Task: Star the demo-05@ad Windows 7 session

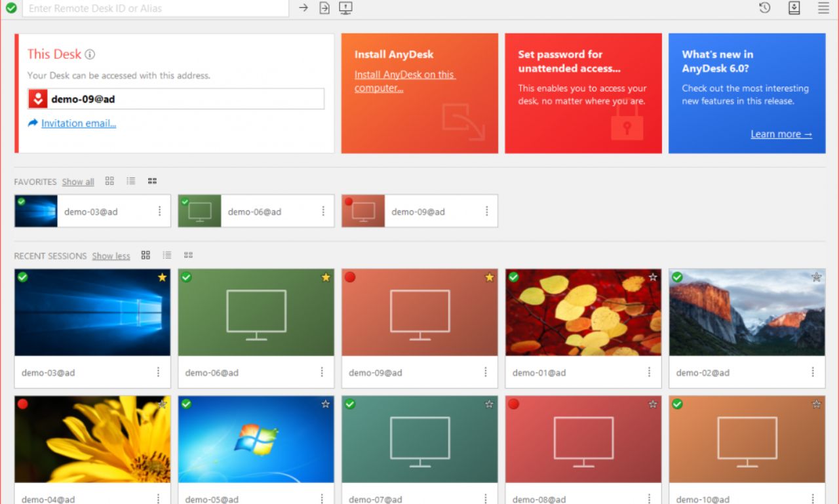Action: point(326,404)
